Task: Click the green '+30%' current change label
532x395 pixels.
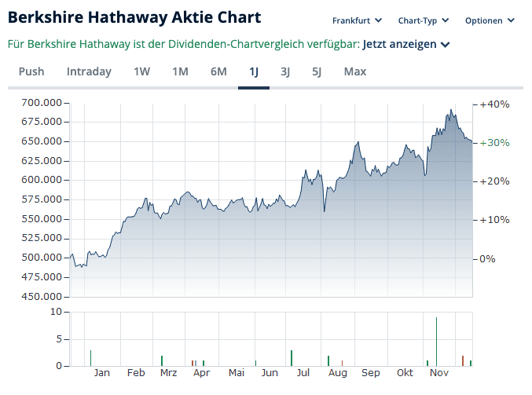Action: 494,143
